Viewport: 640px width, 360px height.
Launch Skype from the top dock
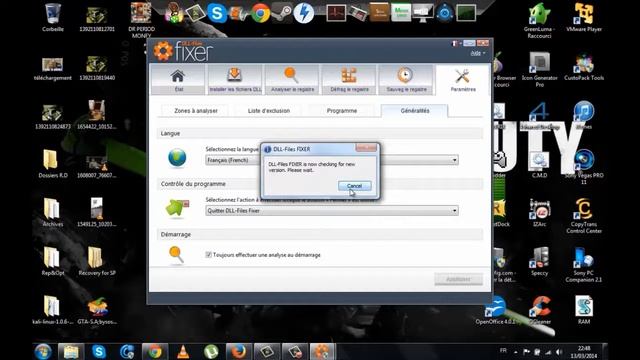click(217, 13)
